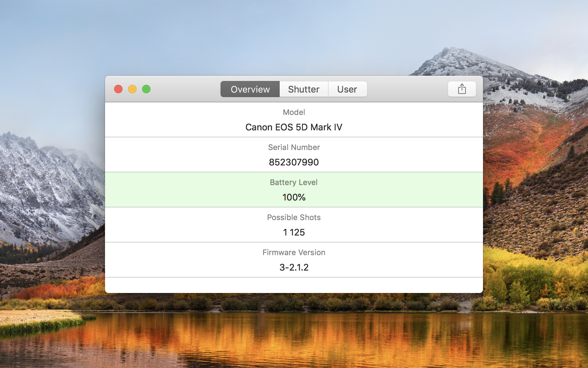Open the Share export menu

coord(462,89)
